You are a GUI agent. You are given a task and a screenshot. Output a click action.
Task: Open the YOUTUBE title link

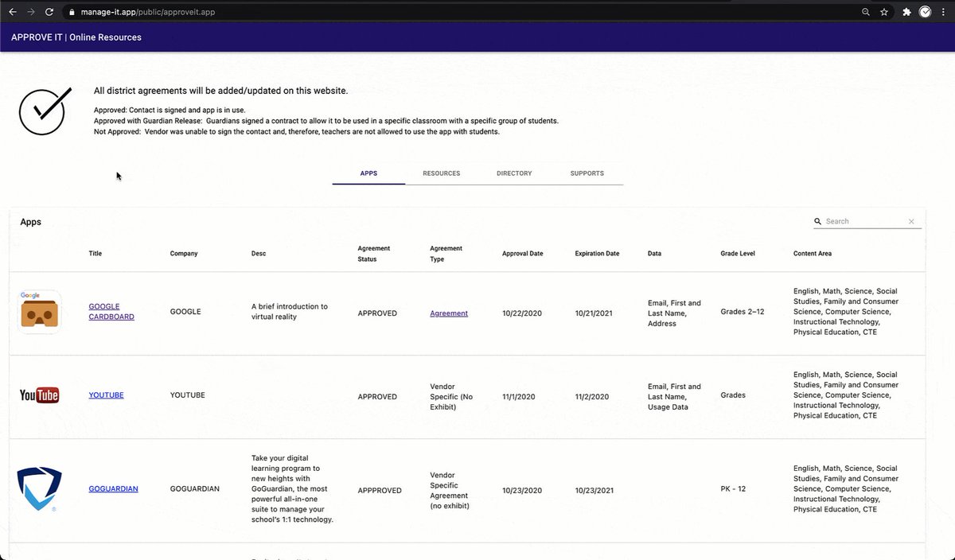coord(106,395)
